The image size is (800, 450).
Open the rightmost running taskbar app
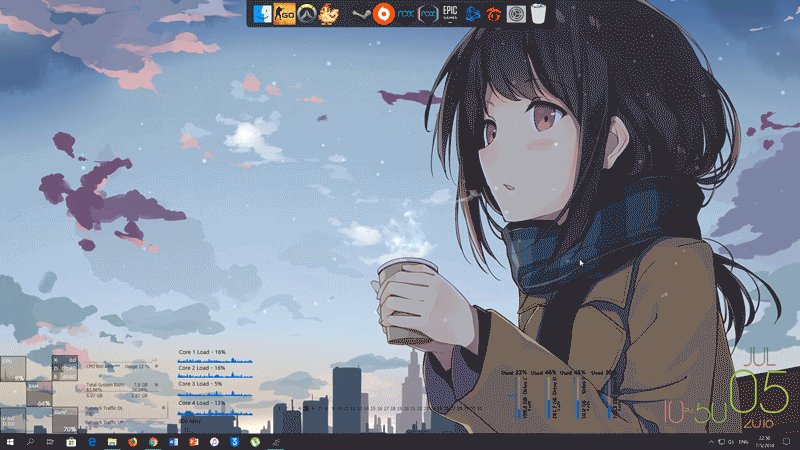click(276, 442)
